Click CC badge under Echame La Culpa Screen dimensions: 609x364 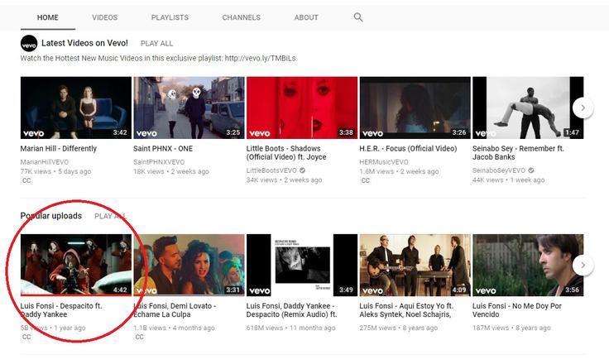[140, 337]
